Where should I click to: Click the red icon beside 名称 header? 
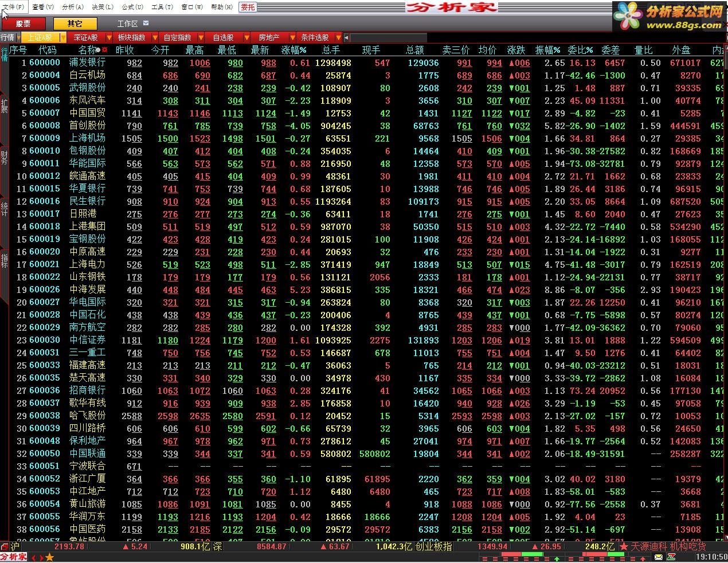104,50
